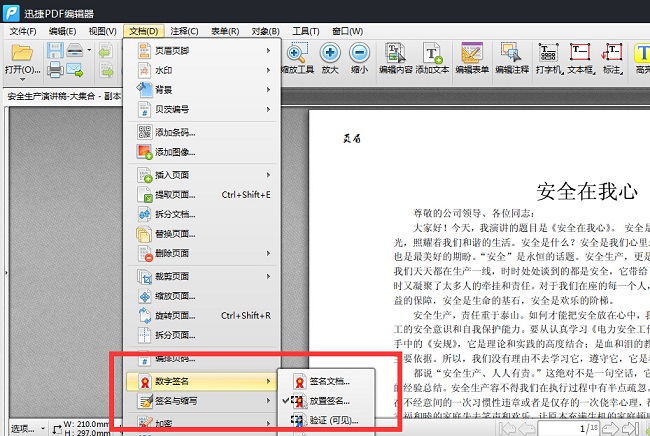This screenshot has height=436, width=650.
Task: Expand 水印 watermark submenu
Action: (202, 70)
